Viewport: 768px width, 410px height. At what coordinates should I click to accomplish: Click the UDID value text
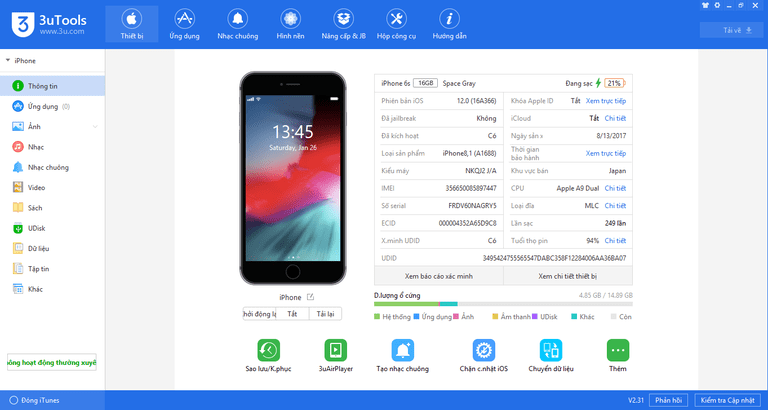pyautogui.click(x=554, y=258)
